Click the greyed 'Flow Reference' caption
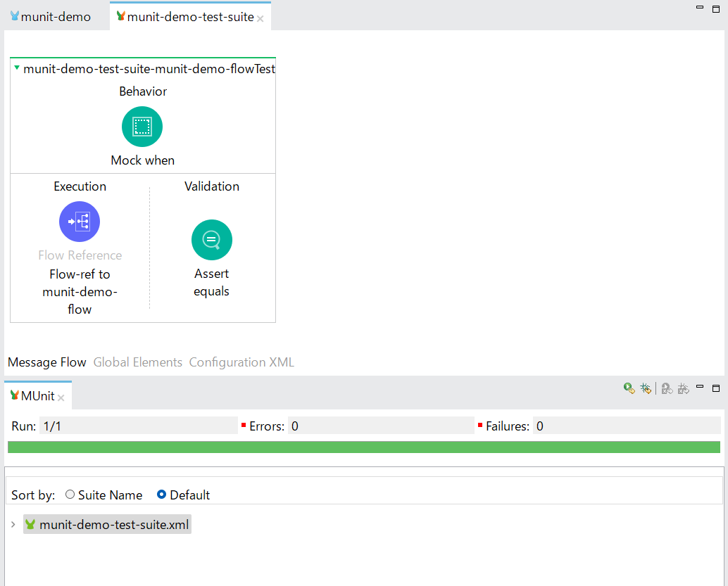This screenshot has width=728, height=586. pos(80,255)
